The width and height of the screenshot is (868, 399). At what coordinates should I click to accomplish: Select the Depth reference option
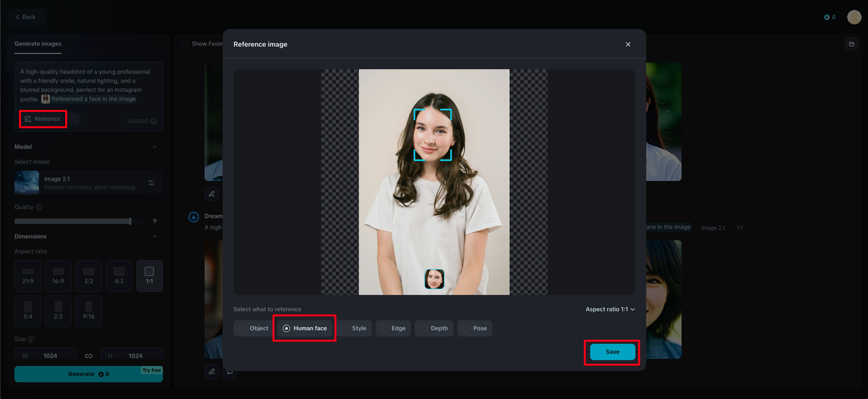click(x=433, y=328)
